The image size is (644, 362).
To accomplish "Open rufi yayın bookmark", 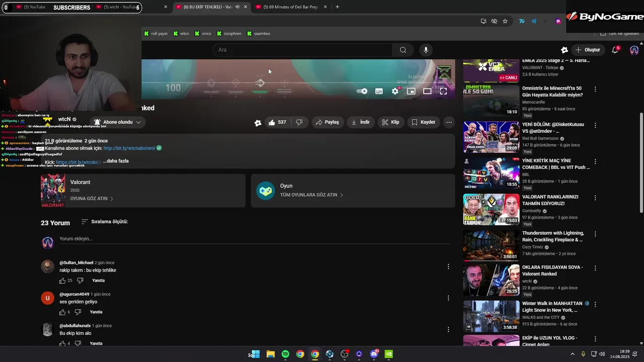I will point(155,34).
